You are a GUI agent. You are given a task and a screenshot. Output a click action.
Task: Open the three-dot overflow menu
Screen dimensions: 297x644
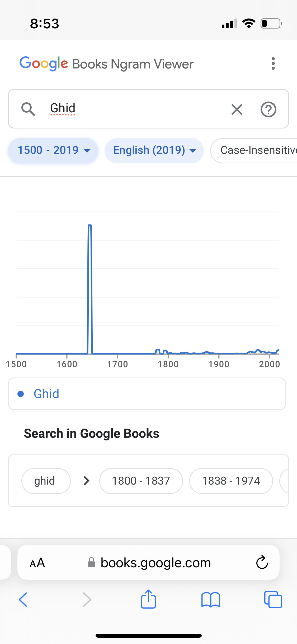click(273, 63)
